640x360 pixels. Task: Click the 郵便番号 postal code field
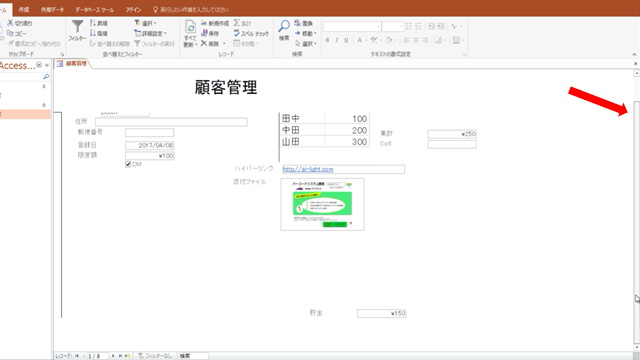click(149, 132)
